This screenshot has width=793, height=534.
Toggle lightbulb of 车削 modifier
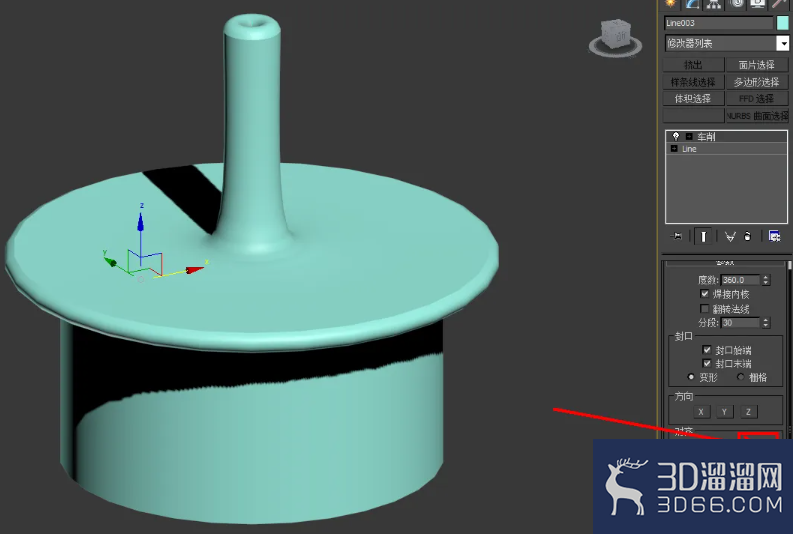[676, 137]
